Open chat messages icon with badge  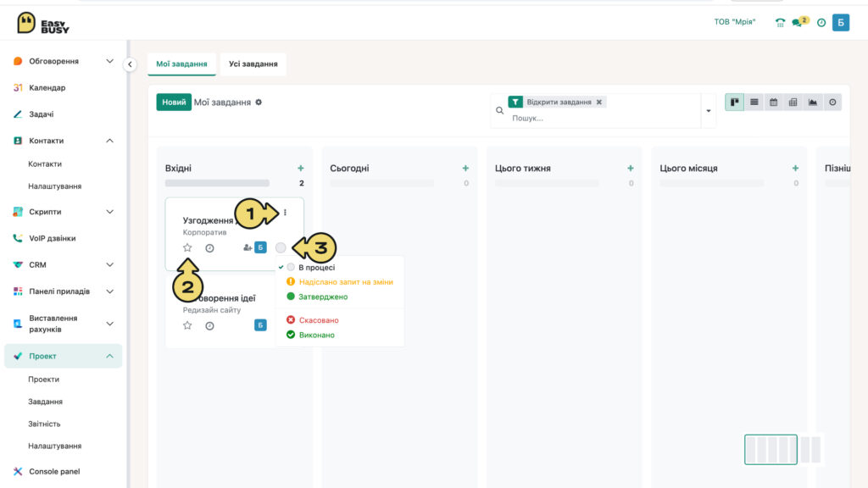click(x=800, y=22)
